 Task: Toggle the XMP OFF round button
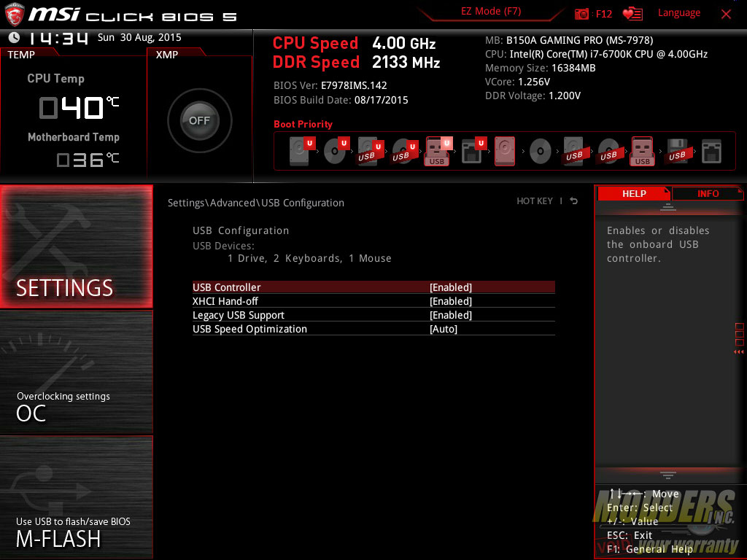[x=199, y=120]
